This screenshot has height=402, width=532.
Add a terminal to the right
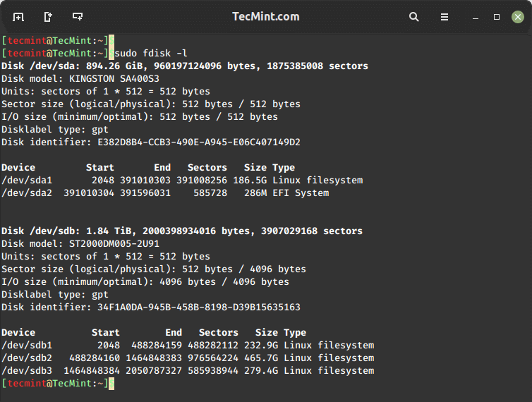click(x=48, y=16)
